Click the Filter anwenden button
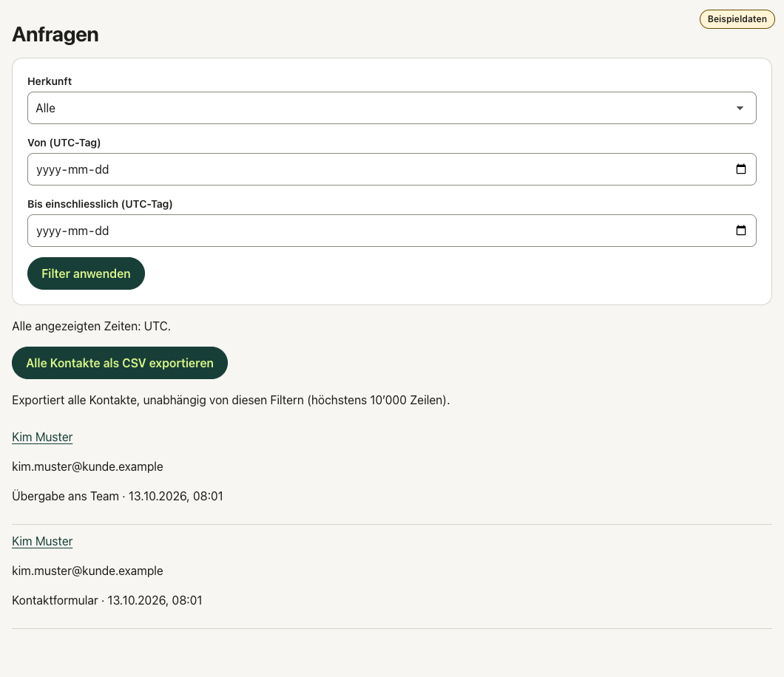The height and width of the screenshot is (677, 784). click(86, 273)
